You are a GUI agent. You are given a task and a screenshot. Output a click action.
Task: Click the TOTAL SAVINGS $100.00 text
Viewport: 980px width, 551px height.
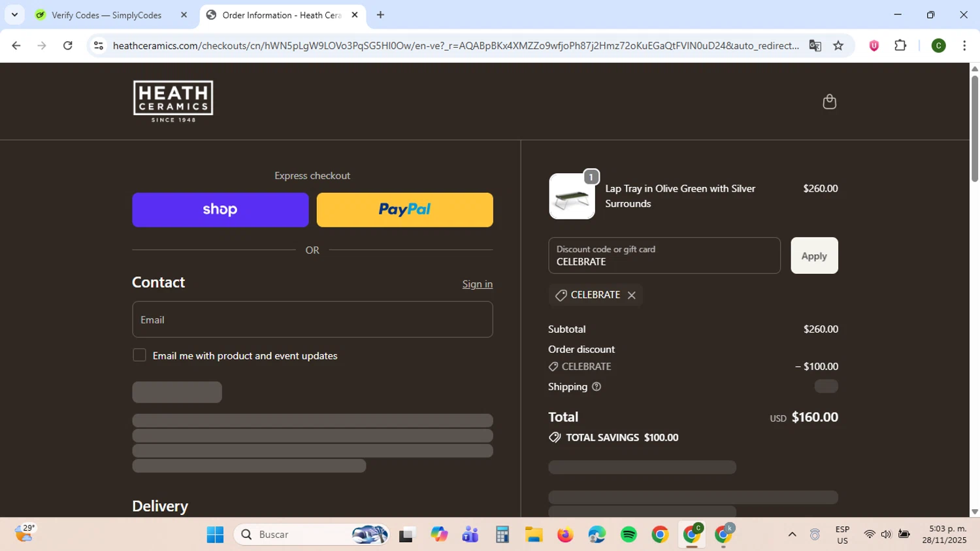pos(622,438)
